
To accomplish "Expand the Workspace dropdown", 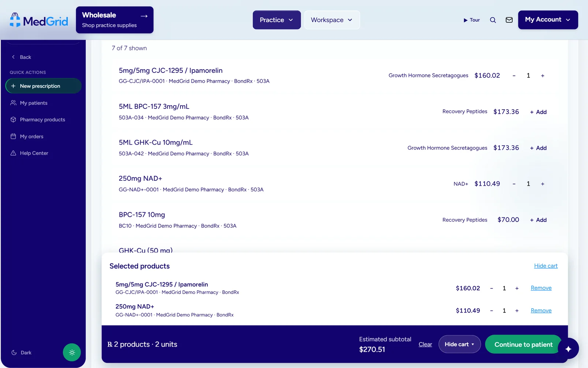I will pos(332,20).
